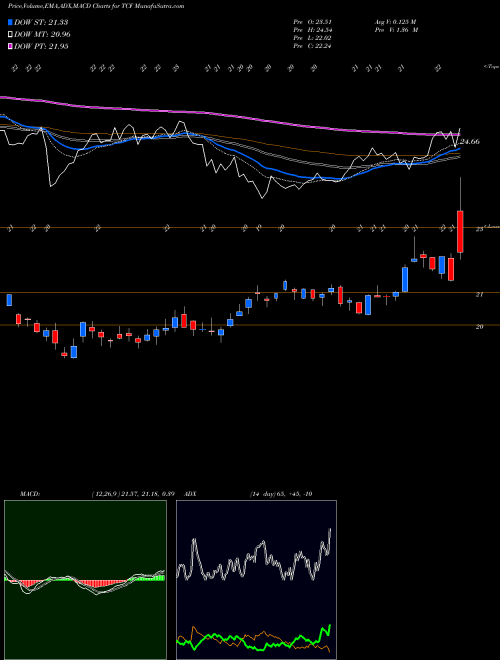Click the 'ADX' panel heading
The width and height of the screenshot is (500, 660).
coord(190,494)
